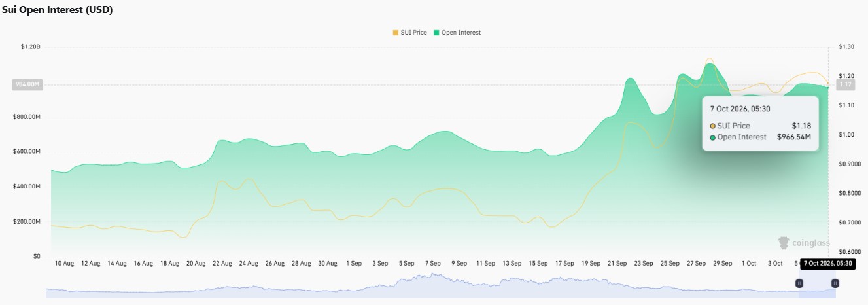Click the 29 Sep date label
Viewport: 868px width, 305px height.
click(x=722, y=264)
